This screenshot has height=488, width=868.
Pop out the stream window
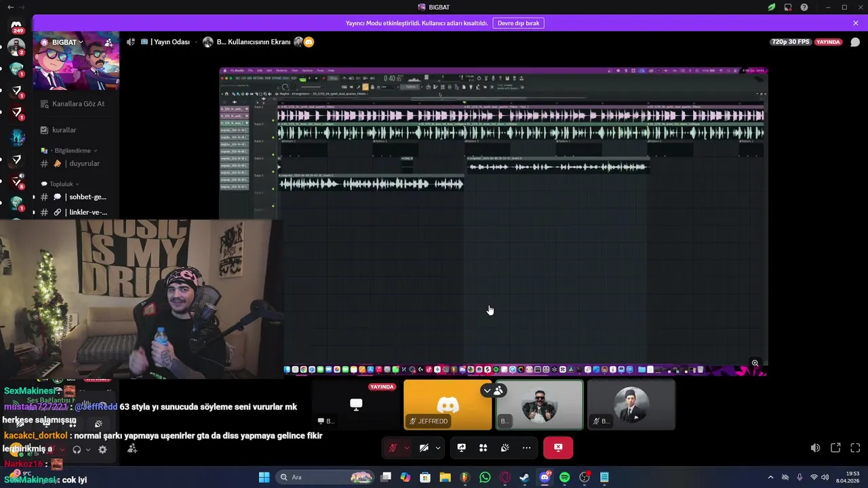click(x=835, y=448)
